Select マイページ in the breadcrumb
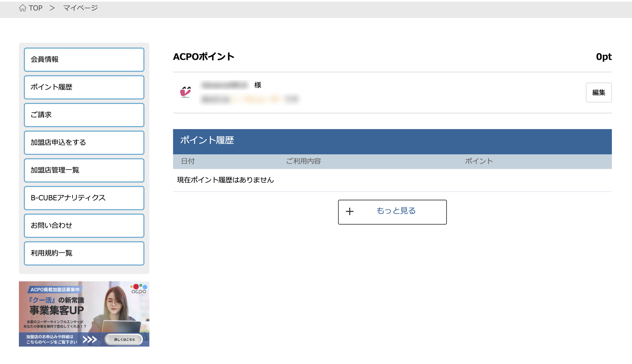The image size is (632, 364). click(81, 8)
